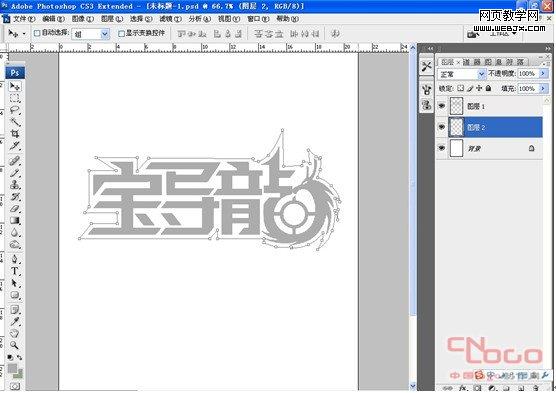Enable the 显示变换控件 checkbox
Image resolution: width=556 pixels, height=393 pixels.
(121, 33)
